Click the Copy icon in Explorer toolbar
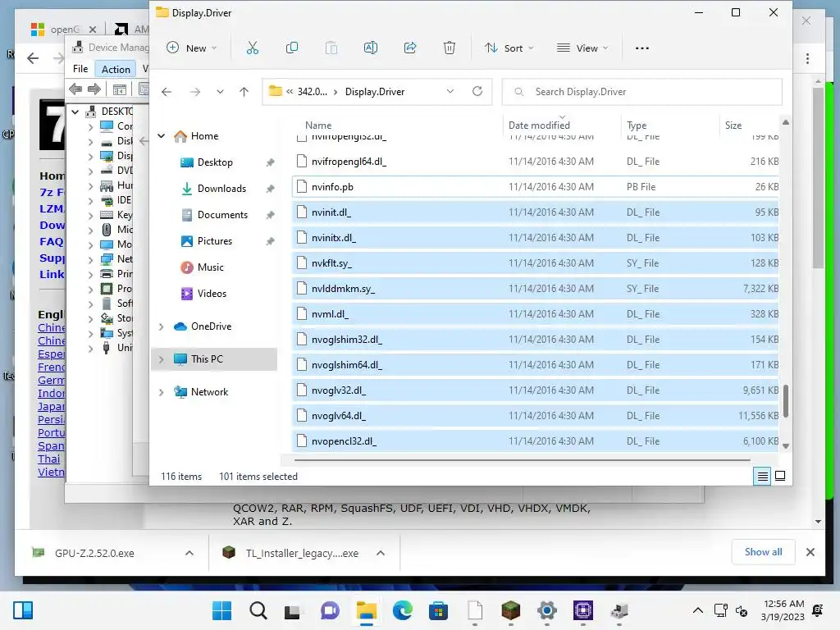Image resolution: width=840 pixels, height=630 pixels. [x=292, y=48]
